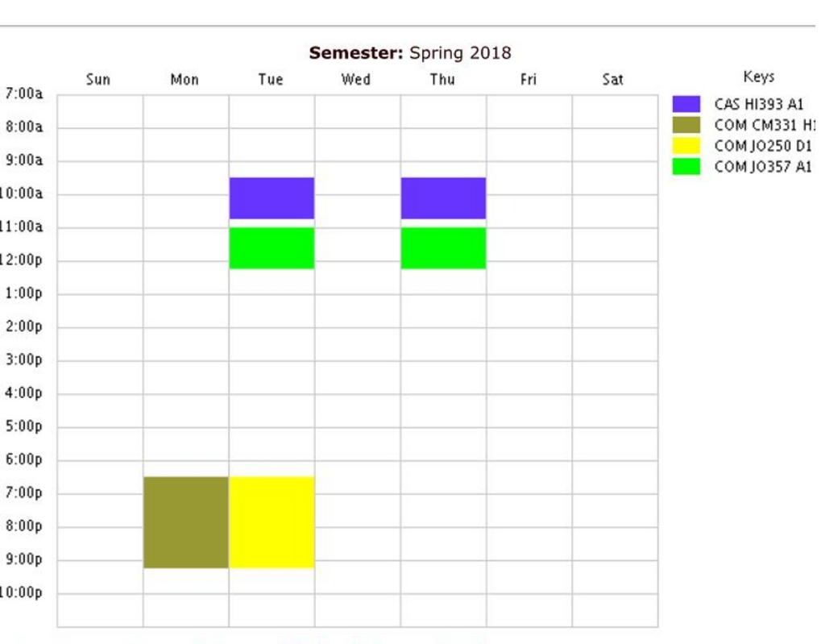
Task: Click the Fri column header
Action: pyautogui.click(x=529, y=79)
